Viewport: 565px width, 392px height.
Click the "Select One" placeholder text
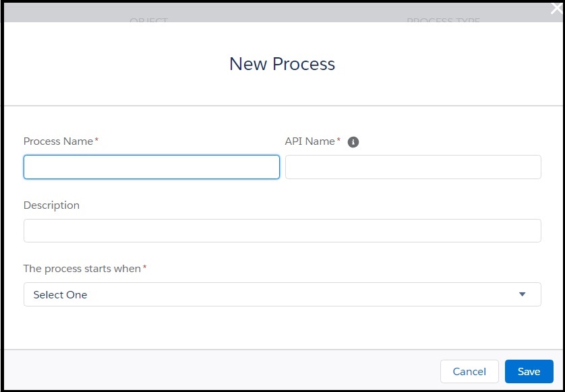point(60,295)
